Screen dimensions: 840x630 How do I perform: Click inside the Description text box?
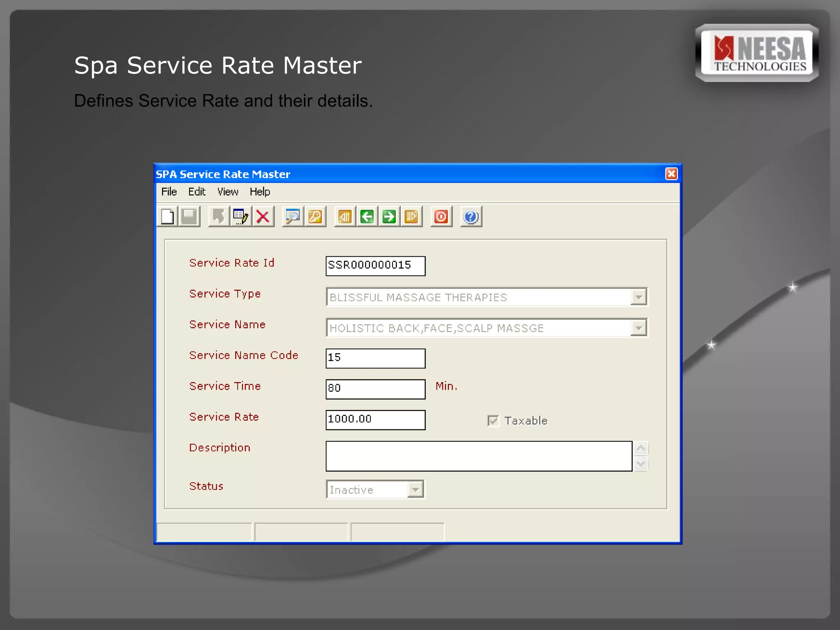479,456
